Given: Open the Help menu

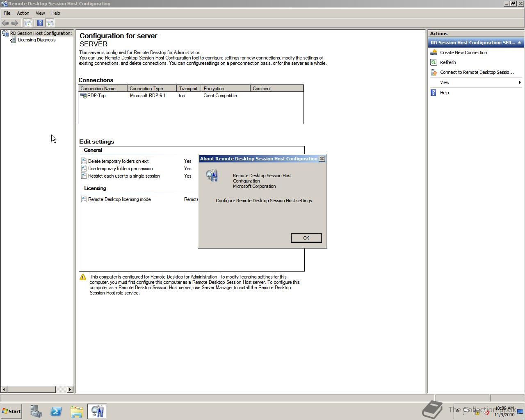Looking at the screenshot, I should (x=55, y=13).
